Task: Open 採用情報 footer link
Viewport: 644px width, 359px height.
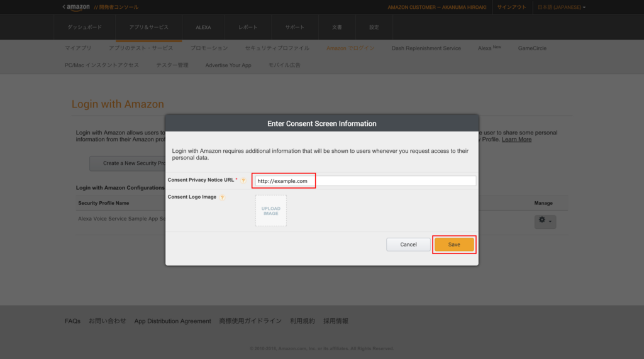Action: click(336, 321)
